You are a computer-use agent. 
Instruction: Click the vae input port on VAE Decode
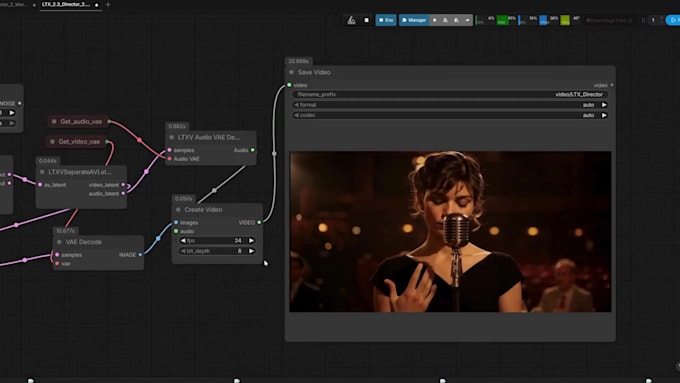point(57,263)
